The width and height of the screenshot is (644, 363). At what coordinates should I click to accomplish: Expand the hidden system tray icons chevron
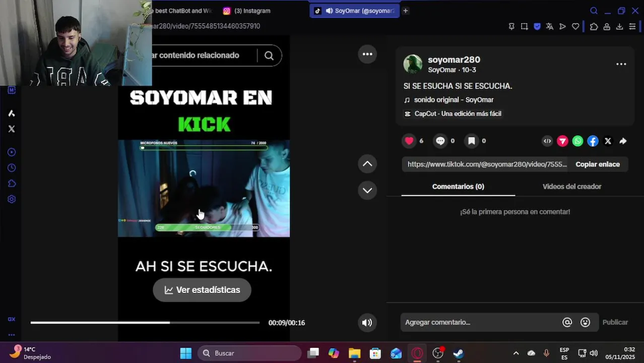516,353
